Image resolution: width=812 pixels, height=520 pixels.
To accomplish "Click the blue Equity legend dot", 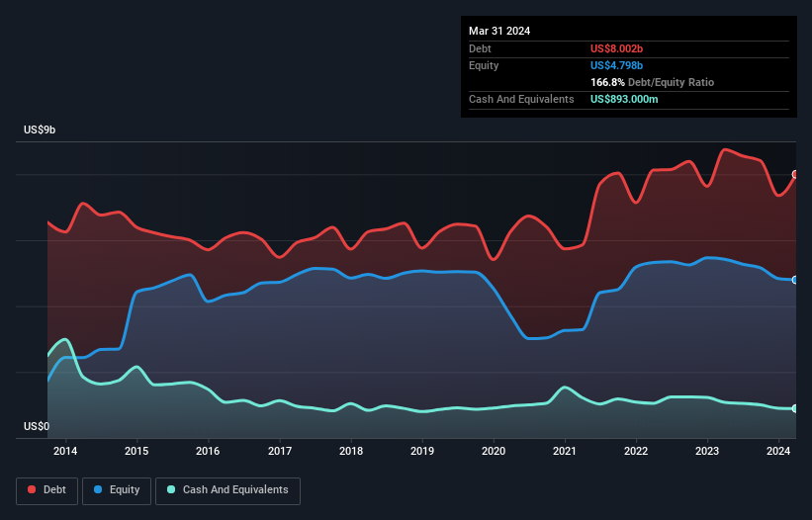I will click(x=98, y=489).
